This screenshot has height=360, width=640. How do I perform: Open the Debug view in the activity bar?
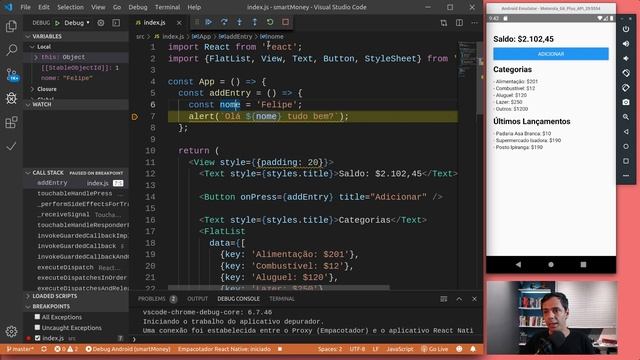point(11,98)
